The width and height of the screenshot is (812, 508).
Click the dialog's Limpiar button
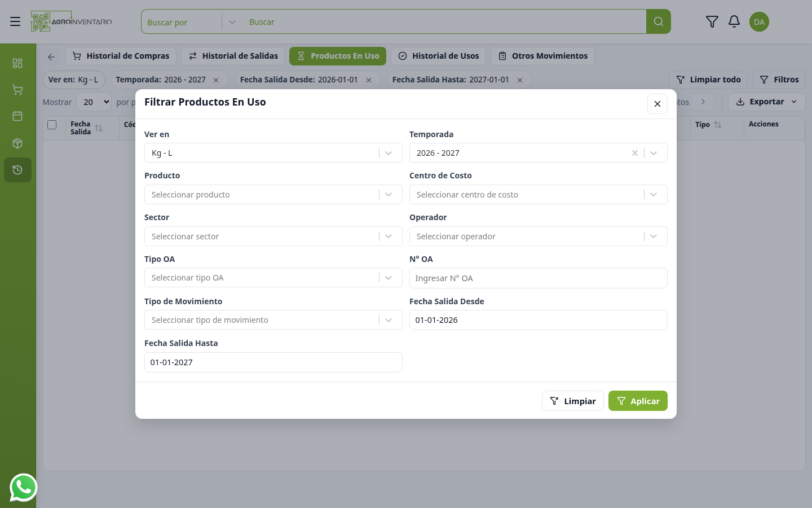coord(573,401)
